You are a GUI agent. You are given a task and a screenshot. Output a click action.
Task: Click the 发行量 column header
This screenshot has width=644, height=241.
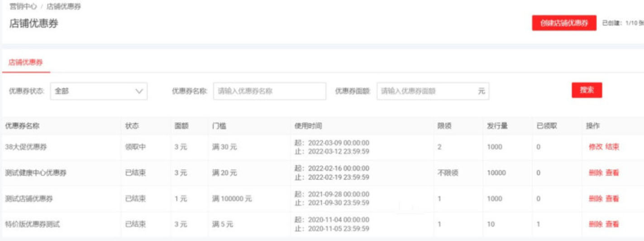[497, 126]
